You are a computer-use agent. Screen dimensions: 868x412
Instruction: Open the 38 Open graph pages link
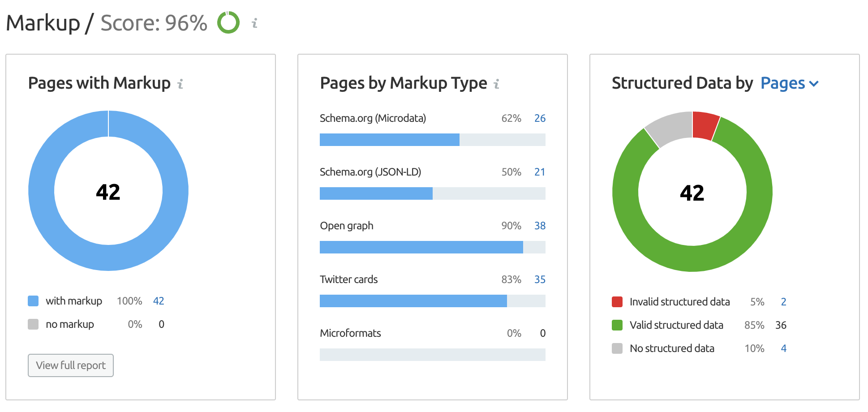(x=540, y=226)
